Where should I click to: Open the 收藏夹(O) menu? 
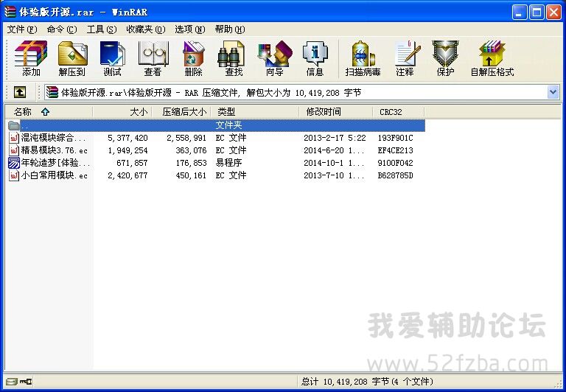(x=145, y=29)
